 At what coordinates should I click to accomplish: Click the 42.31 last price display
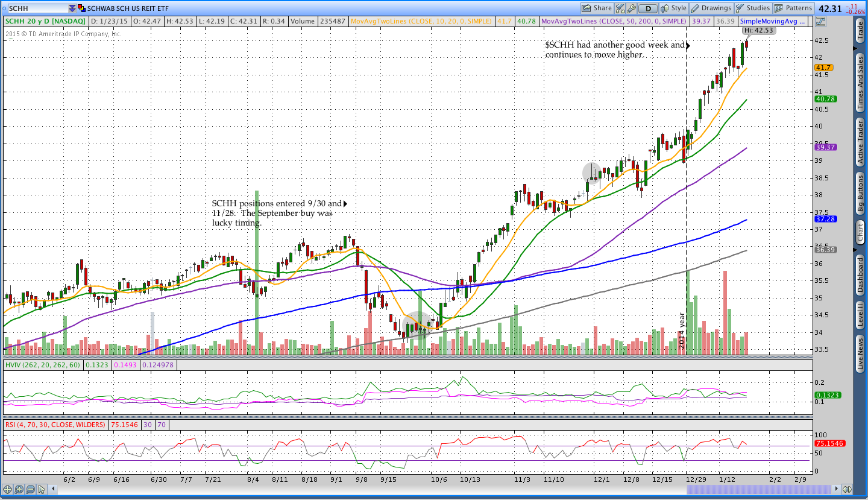click(x=829, y=8)
